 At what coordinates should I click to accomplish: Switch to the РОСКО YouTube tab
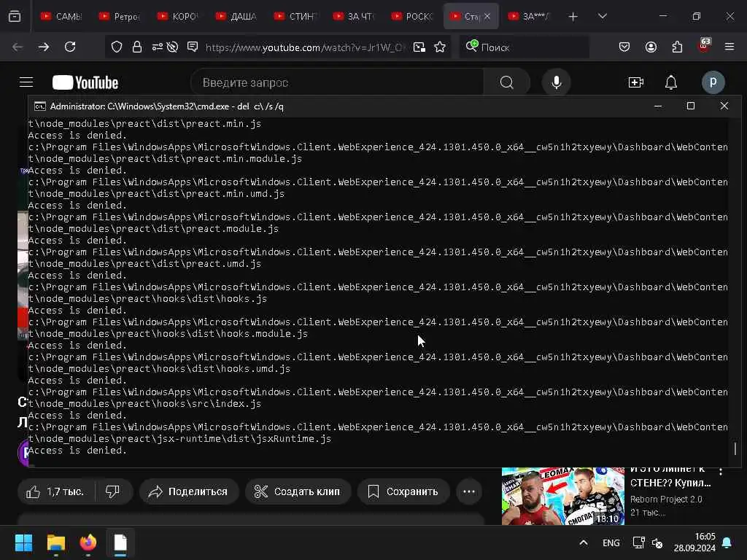(x=412, y=16)
